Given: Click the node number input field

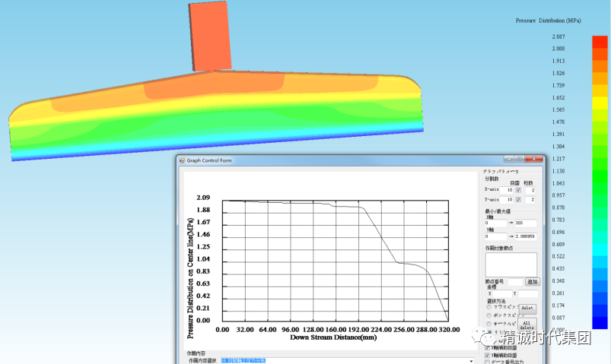Looking at the screenshot, I should 515,282.
